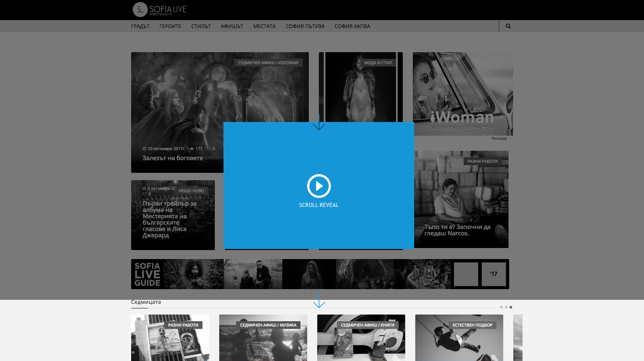This screenshot has height=361, width=644.
Task: Click blue down arrow above the blue panel
Action: click(x=319, y=122)
